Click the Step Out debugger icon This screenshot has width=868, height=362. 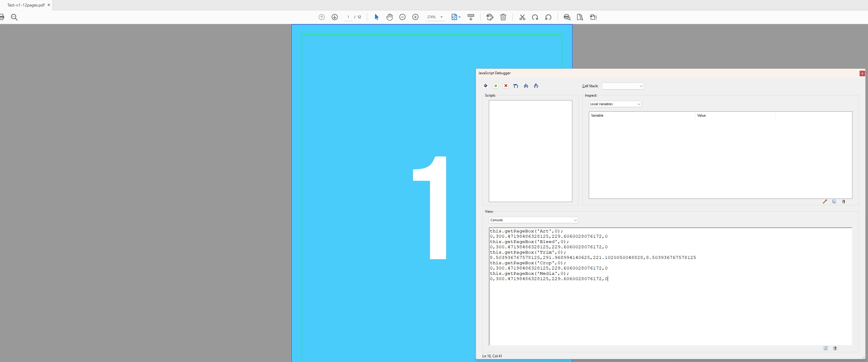pos(536,86)
